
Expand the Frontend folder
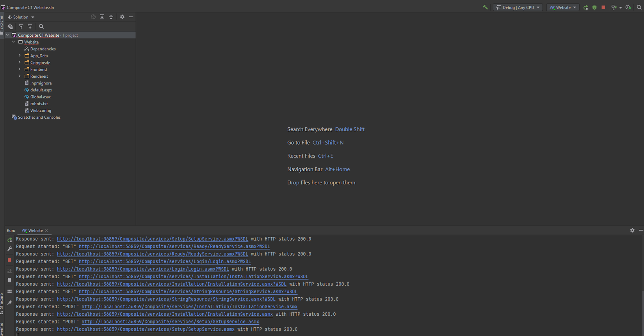20,69
